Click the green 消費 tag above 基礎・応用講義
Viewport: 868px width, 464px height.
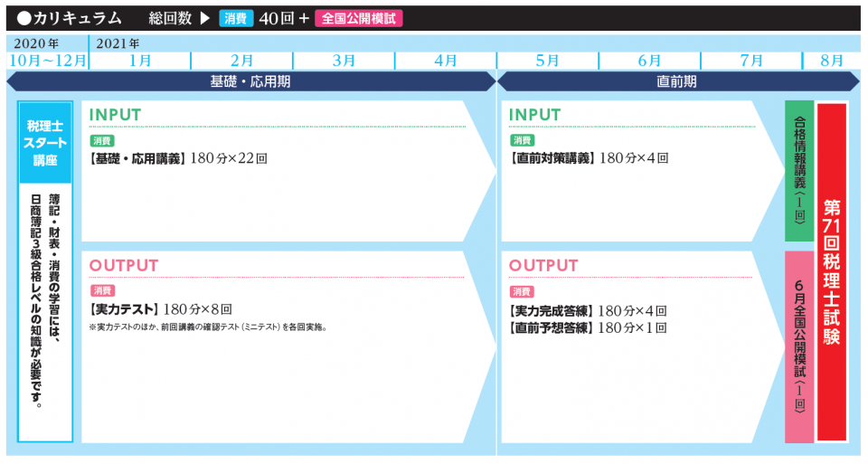click(102, 141)
